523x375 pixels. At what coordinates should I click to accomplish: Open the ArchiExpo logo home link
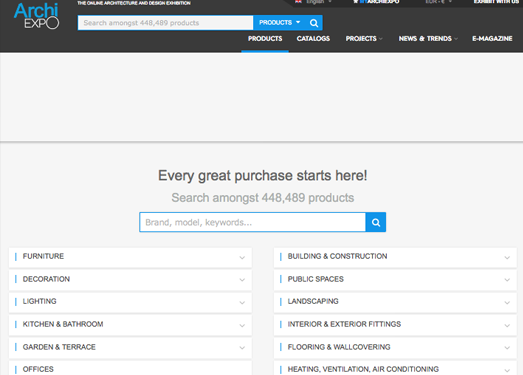36,16
